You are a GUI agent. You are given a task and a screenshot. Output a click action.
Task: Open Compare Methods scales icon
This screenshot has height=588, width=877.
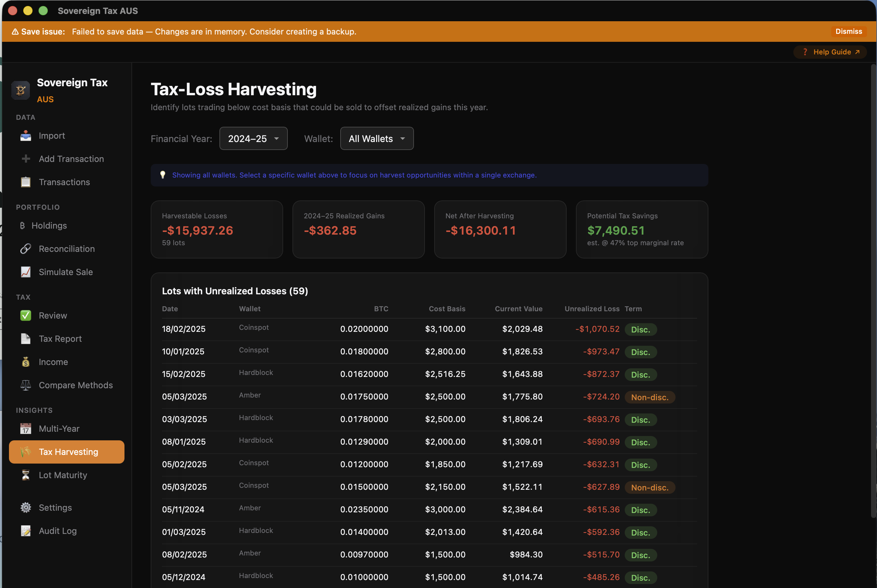point(25,385)
